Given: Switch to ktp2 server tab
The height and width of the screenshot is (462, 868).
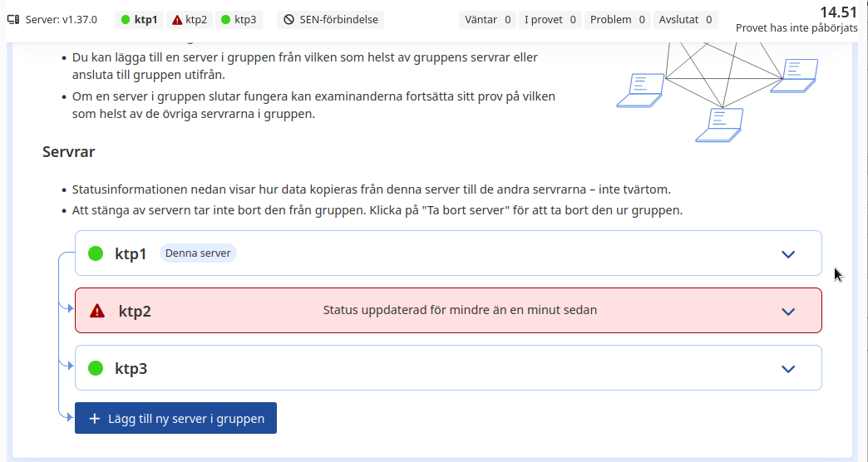Looking at the screenshot, I should [190, 20].
